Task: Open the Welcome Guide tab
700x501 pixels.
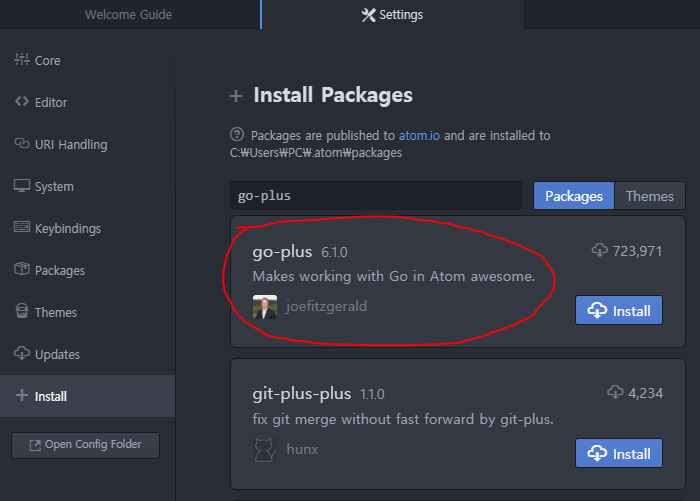Action: pos(129,15)
